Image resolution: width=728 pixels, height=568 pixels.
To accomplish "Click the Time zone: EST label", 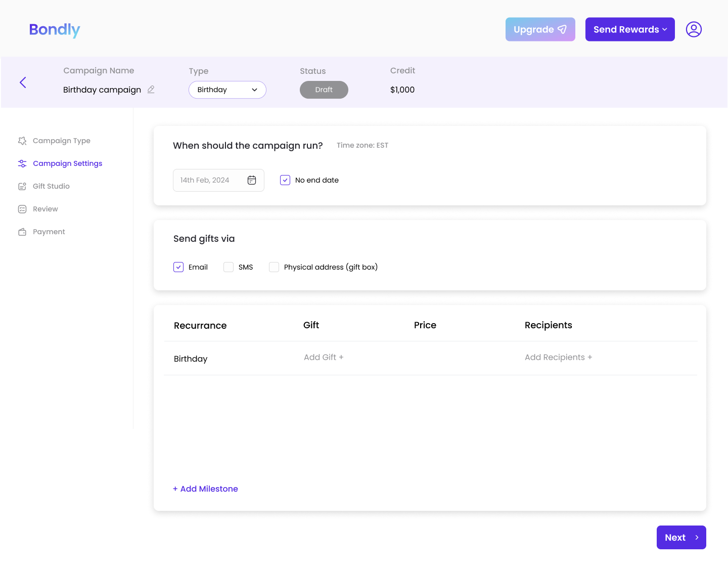I will (x=362, y=145).
